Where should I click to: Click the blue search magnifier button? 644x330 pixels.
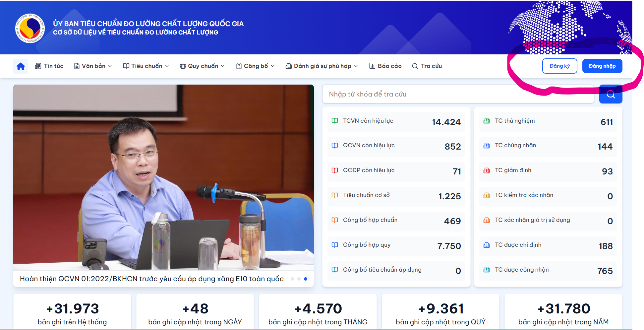click(611, 94)
